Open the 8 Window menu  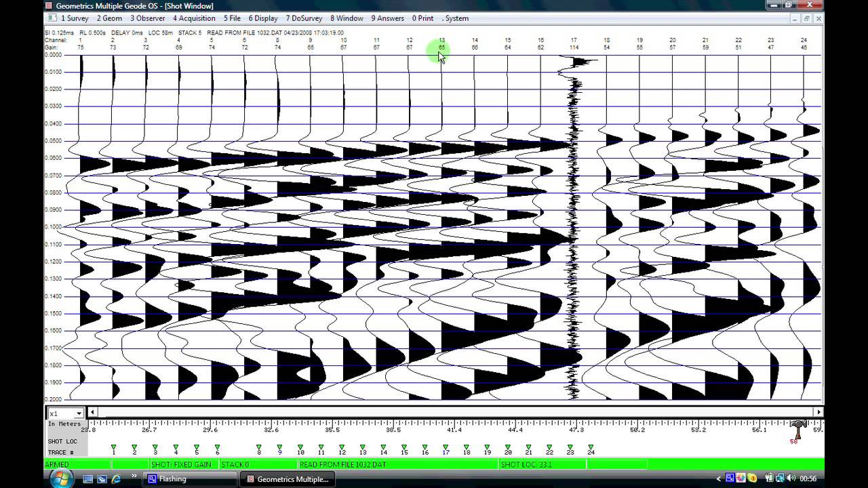tap(347, 18)
